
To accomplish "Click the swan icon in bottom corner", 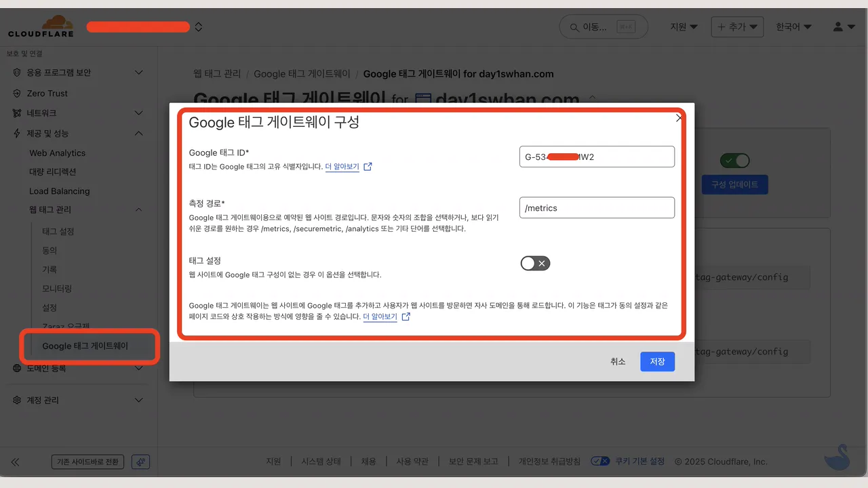I will click(837, 457).
